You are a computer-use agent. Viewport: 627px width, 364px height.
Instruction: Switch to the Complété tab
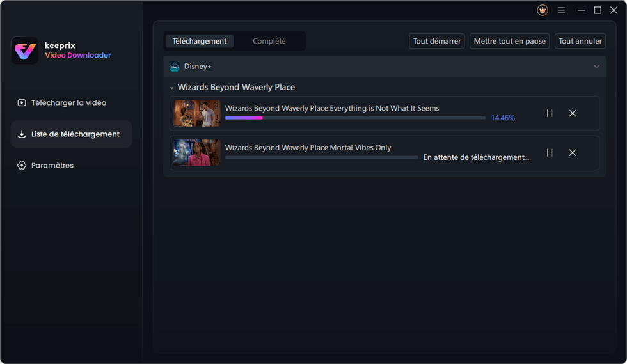[269, 41]
